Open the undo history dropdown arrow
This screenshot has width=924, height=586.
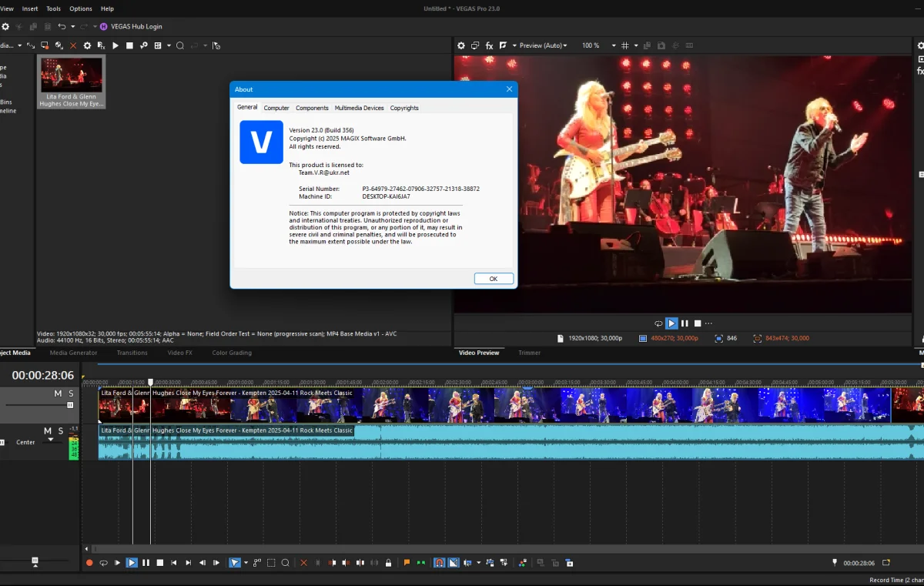pos(72,26)
